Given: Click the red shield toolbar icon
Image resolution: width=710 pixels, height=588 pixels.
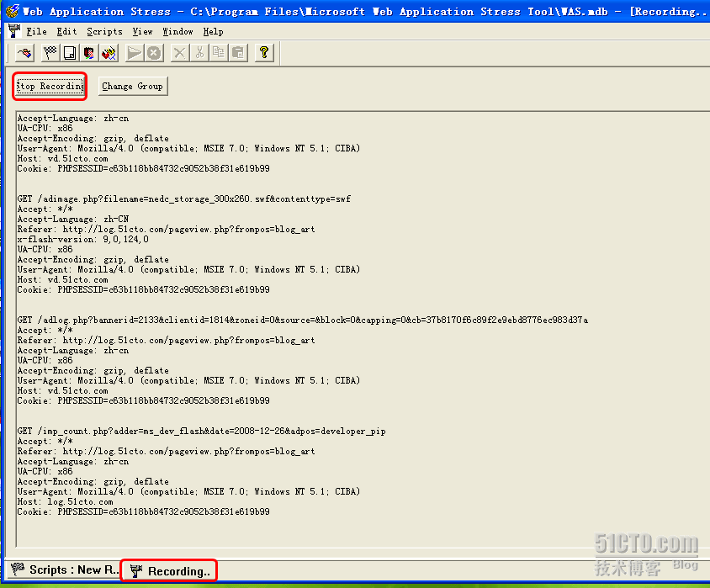Looking at the screenshot, I should click(x=89, y=53).
